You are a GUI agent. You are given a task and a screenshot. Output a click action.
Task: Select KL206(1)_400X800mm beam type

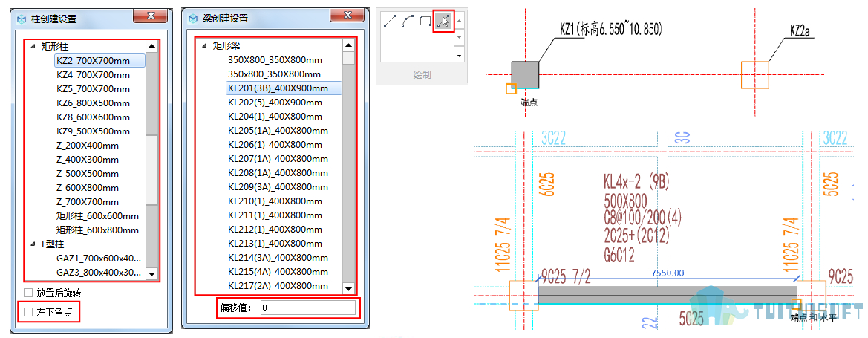(x=275, y=145)
